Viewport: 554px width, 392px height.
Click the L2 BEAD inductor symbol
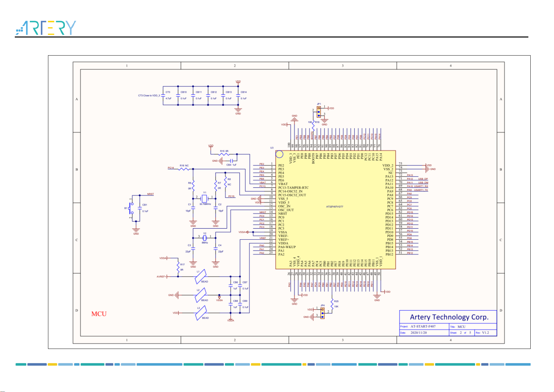[x=201, y=295]
